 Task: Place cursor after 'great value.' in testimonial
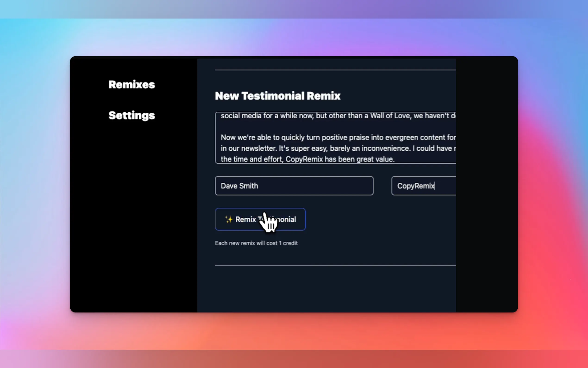point(395,159)
